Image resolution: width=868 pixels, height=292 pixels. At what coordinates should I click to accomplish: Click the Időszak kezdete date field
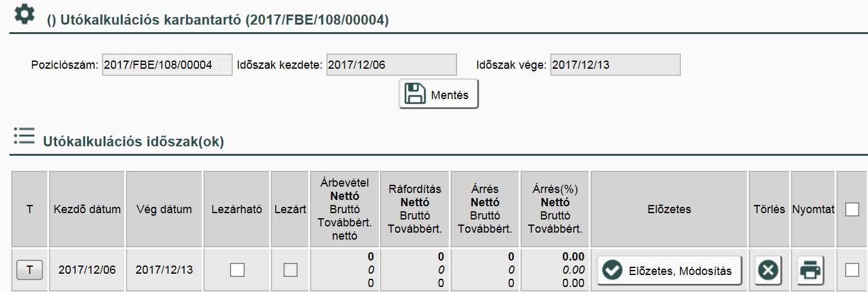(x=391, y=65)
